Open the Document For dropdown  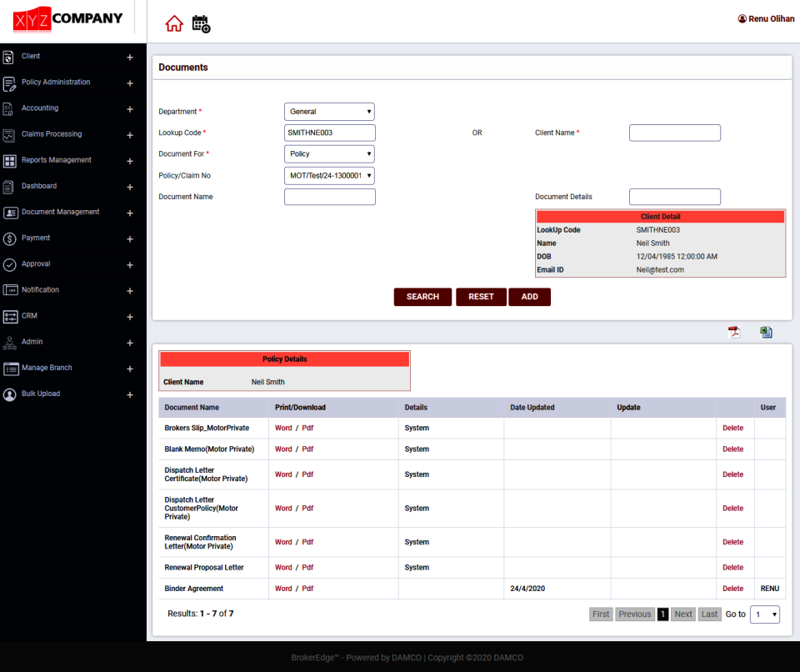tap(329, 153)
